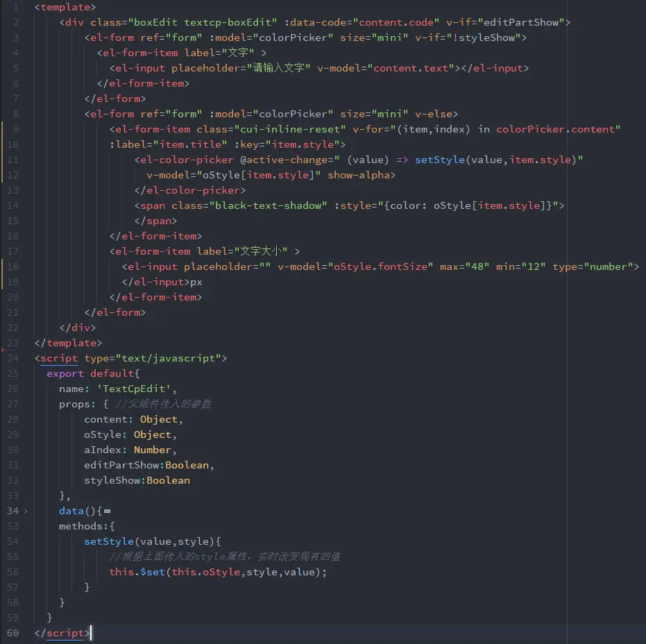Click the closing </el-color-picker> tag
Screen dimensions: 646x644
click(x=190, y=190)
